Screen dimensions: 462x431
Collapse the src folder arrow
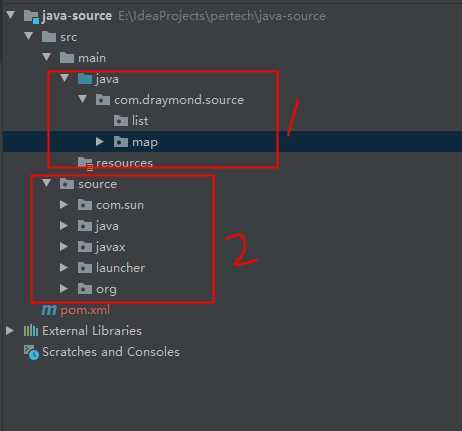[x=29, y=36]
